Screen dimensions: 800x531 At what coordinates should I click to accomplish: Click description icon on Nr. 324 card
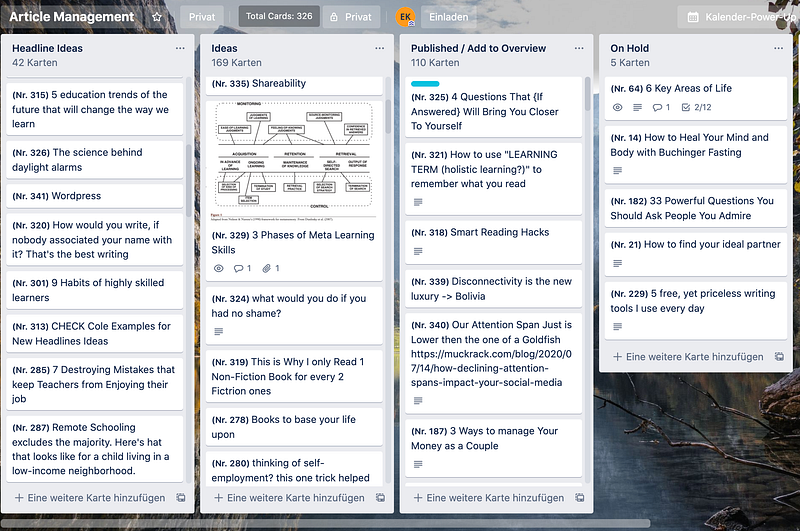tap(219, 332)
